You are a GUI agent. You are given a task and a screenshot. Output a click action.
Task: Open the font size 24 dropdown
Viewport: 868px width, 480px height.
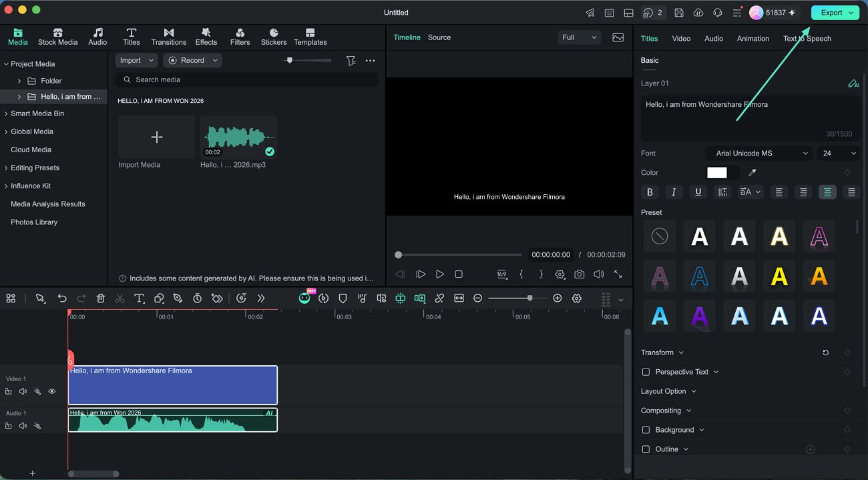coord(839,154)
